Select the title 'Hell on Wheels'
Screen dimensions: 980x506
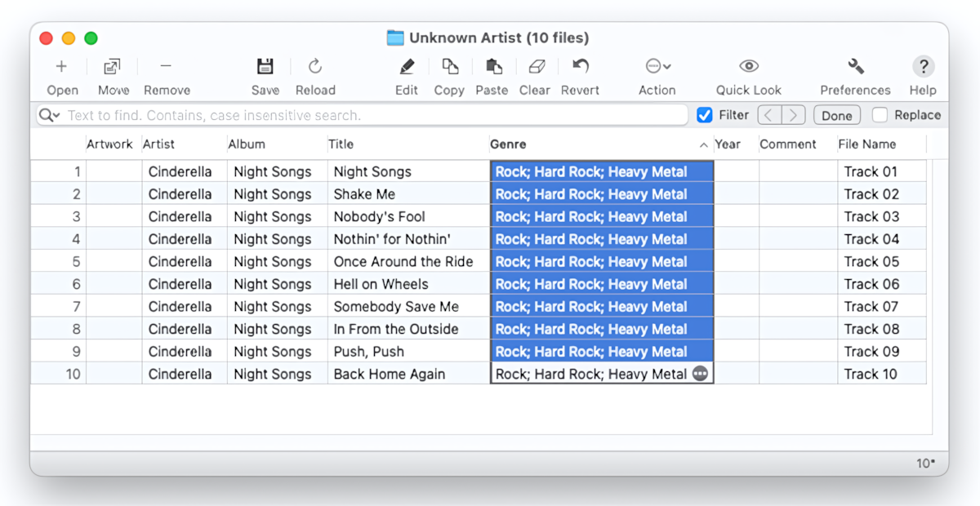(x=408, y=284)
